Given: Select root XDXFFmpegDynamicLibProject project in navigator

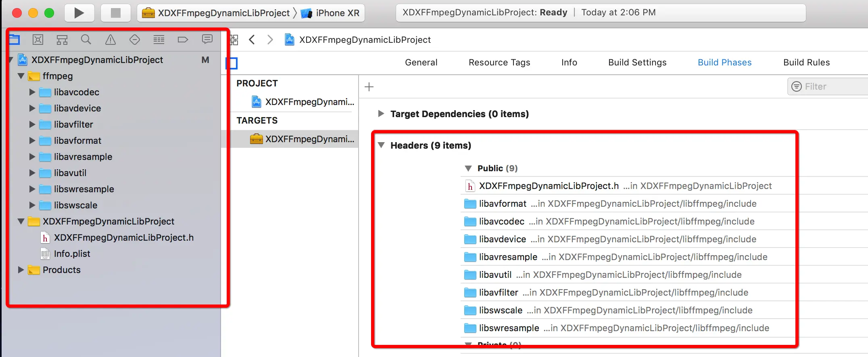Looking at the screenshot, I should point(97,60).
